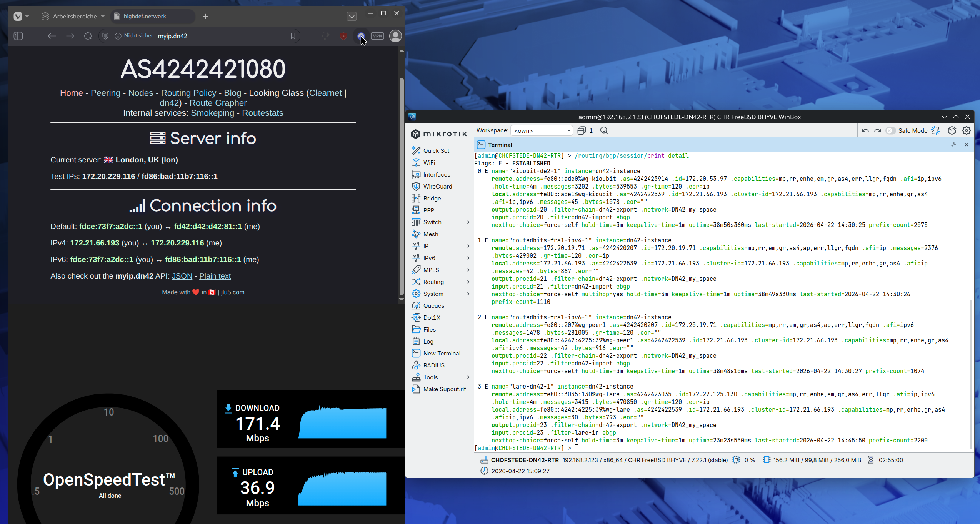Click the browser reload page icon

point(88,36)
